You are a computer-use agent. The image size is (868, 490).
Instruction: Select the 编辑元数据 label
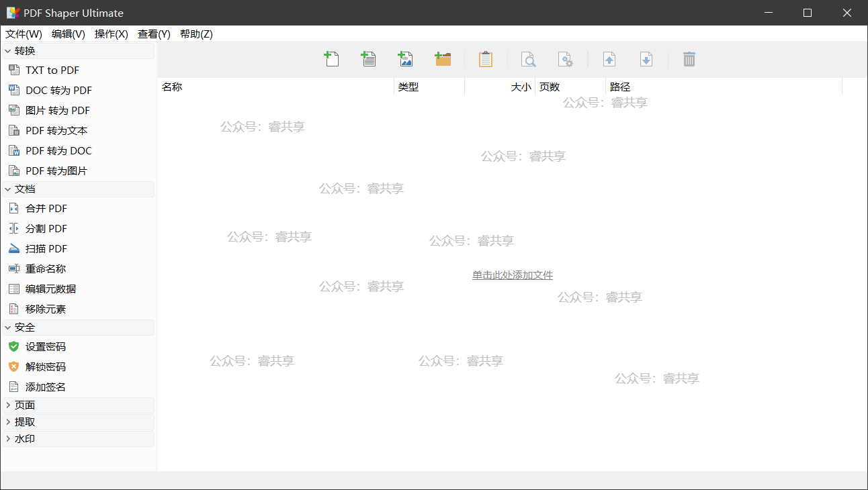point(51,289)
